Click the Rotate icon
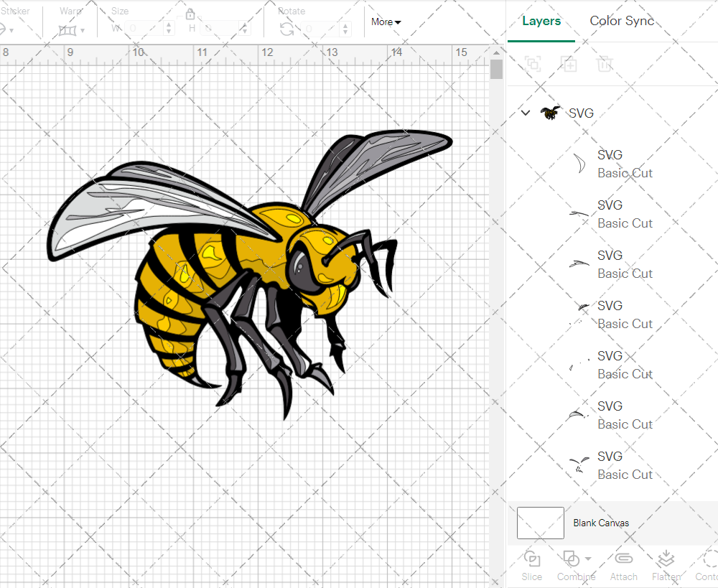 click(287, 29)
